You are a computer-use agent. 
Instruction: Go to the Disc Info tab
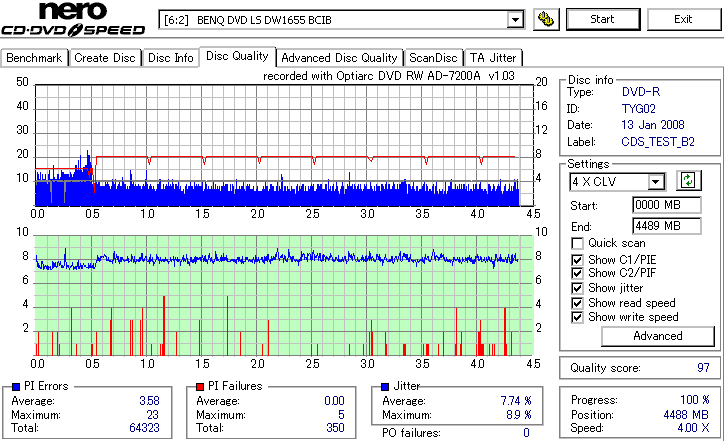point(171,58)
